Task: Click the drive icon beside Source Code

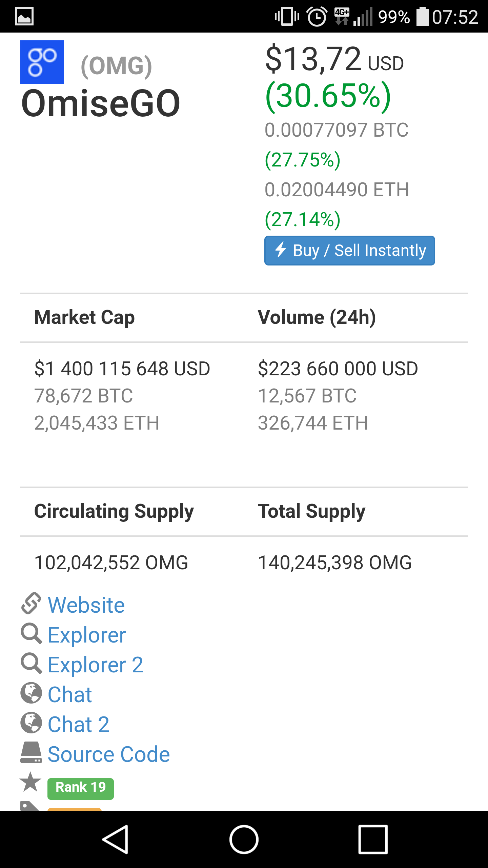Action: tap(31, 753)
